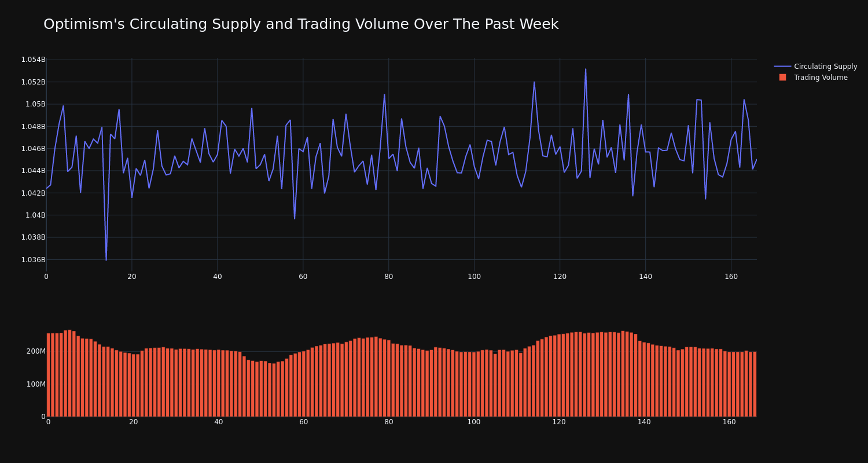The width and height of the screenshot is (868, 463).
Task: Click the 100 tick on volume x-axis
Action: 474,422
